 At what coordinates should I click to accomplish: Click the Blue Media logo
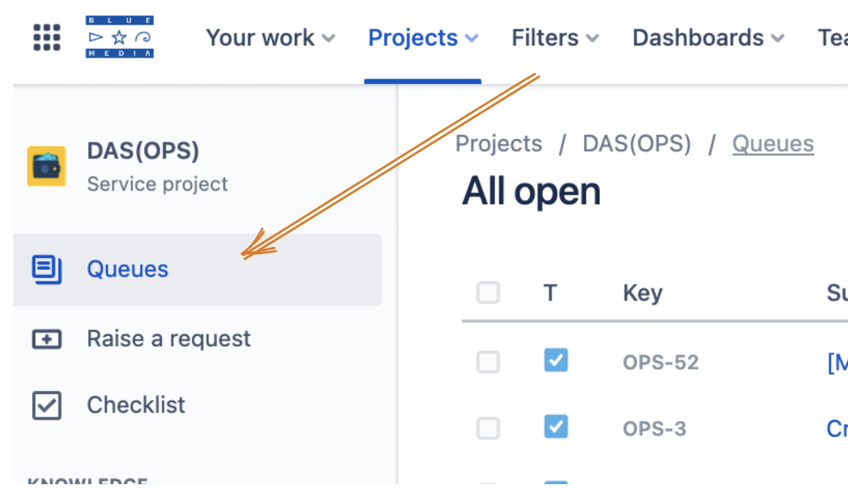tap(120, 38)
